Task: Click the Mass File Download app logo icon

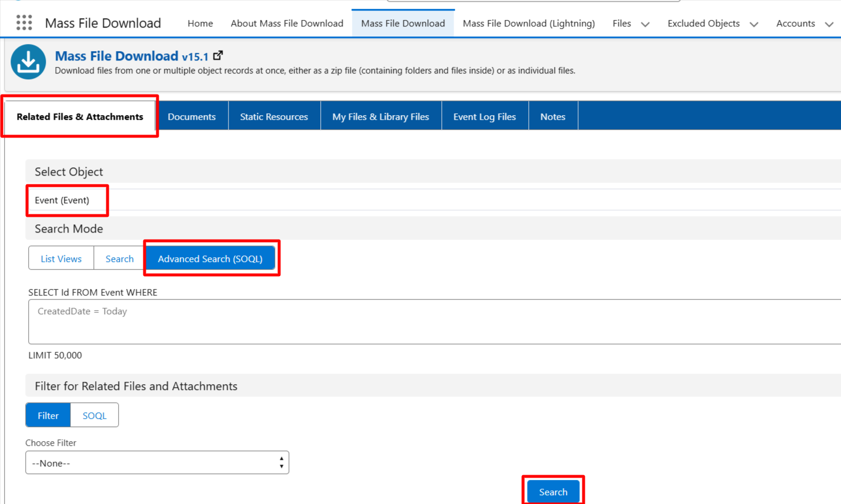Action: tap(28, 62)
